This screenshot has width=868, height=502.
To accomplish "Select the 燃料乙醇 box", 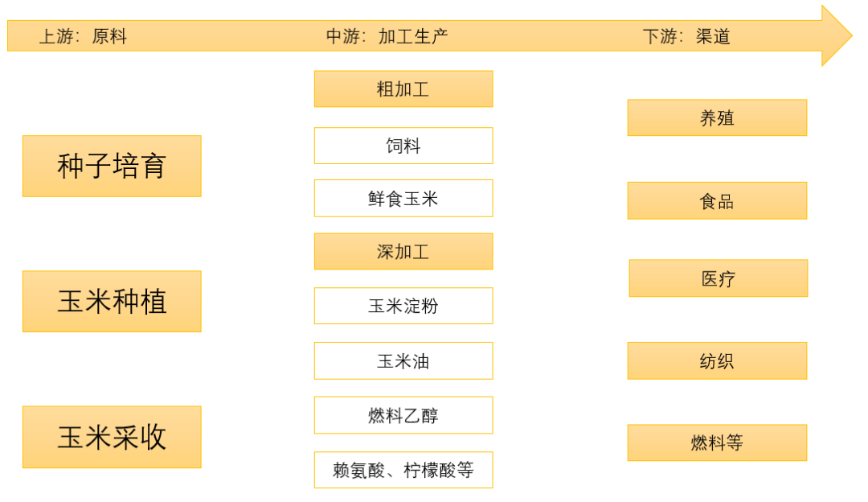I will click(x=403, y=415).
